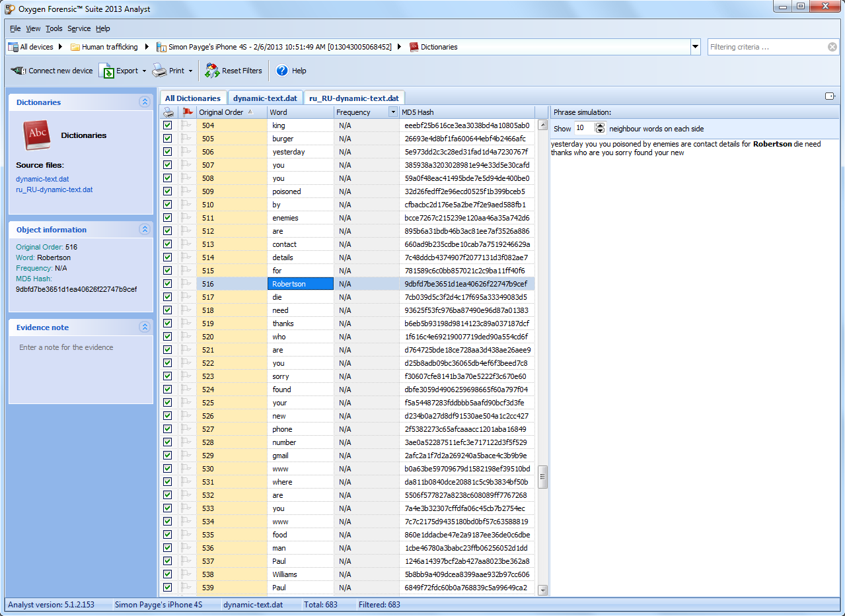Collapse the Dictionaries panel
This screenshot has height=616, width=845.
click(x=145, y=102)
